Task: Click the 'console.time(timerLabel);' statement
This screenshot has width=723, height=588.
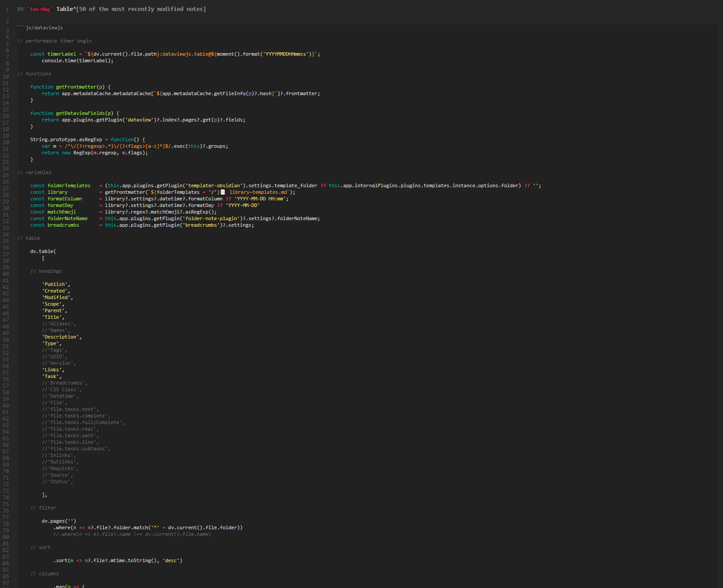Action: 78,61
